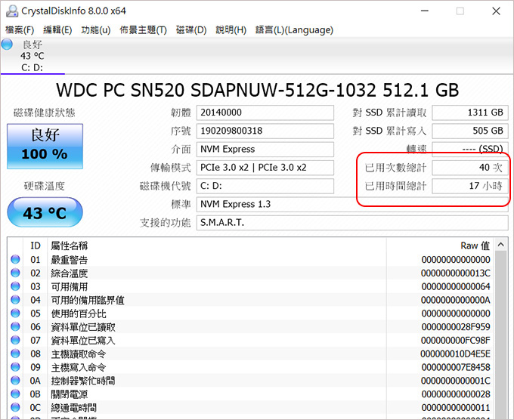Image resolution: width=514 pixels, height=420 pixels.
Task: Click the status orb for attribute 05
Action: [15, 313]
